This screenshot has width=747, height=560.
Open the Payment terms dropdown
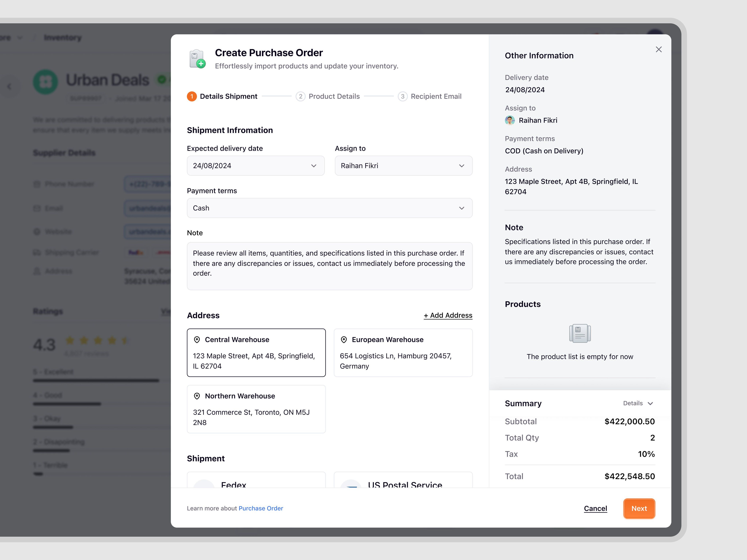[329, 208]
